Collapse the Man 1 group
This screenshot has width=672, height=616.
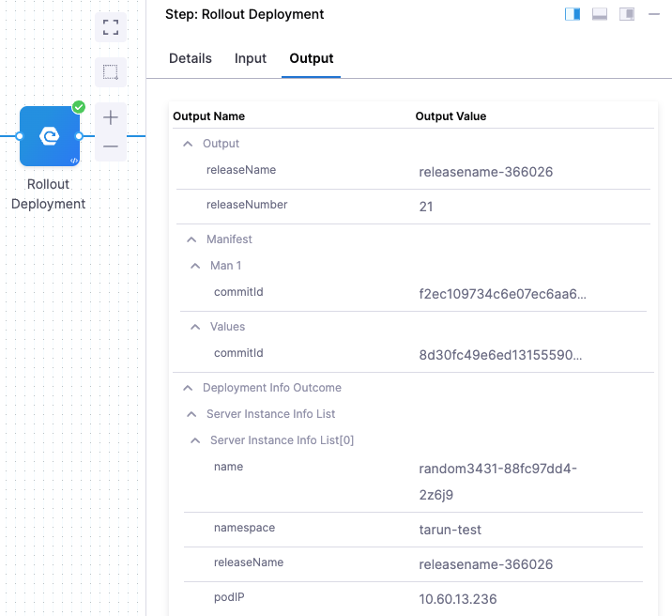tap(195, 266)
